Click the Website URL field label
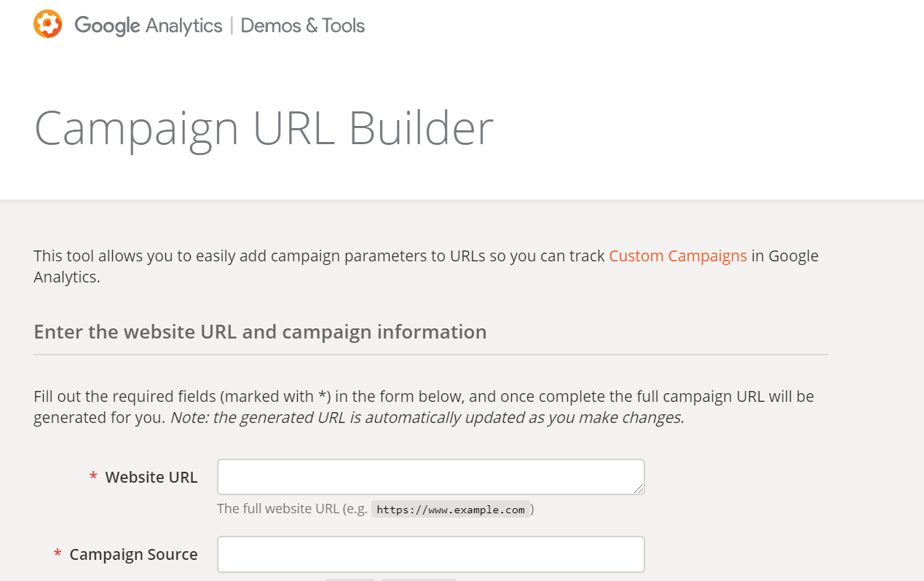This screenshot has height=581, width=924. point(151,477)
